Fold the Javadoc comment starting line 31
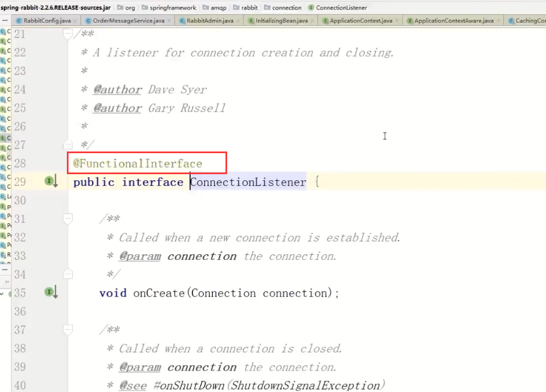 tap(67, 219)
